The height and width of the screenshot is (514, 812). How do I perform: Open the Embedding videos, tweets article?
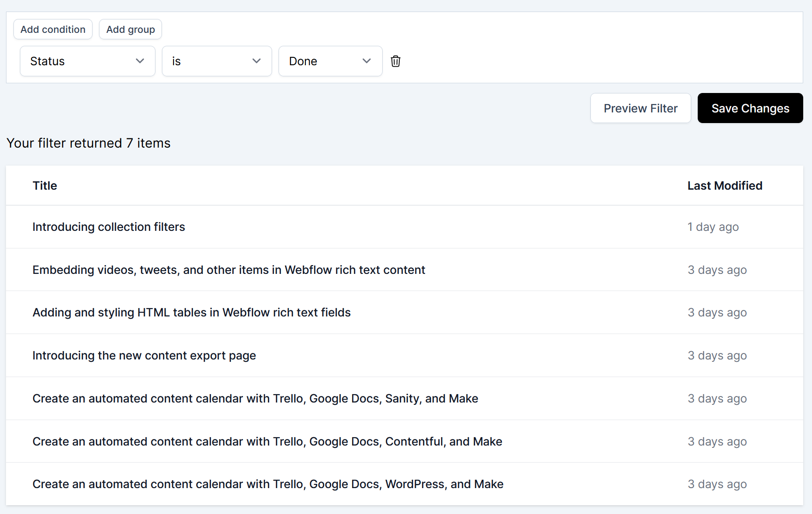229,270
